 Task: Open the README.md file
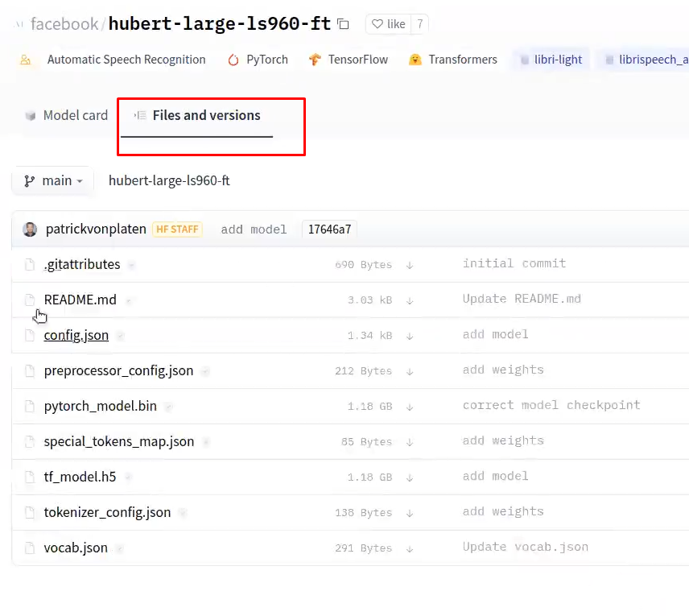click(80, 300)
